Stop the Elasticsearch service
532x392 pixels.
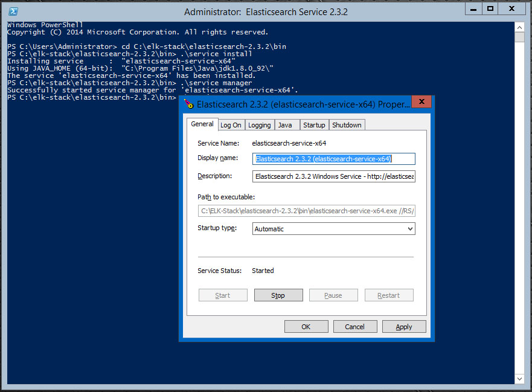278,295
